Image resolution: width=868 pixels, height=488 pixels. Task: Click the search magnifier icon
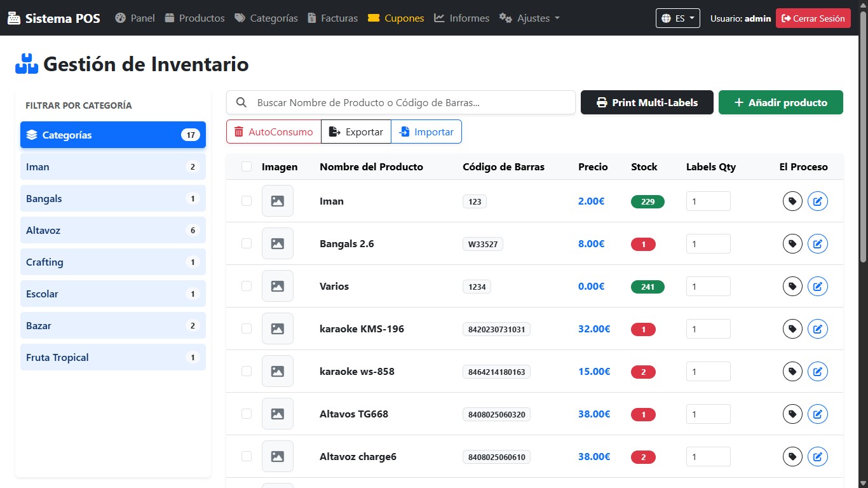241,102
